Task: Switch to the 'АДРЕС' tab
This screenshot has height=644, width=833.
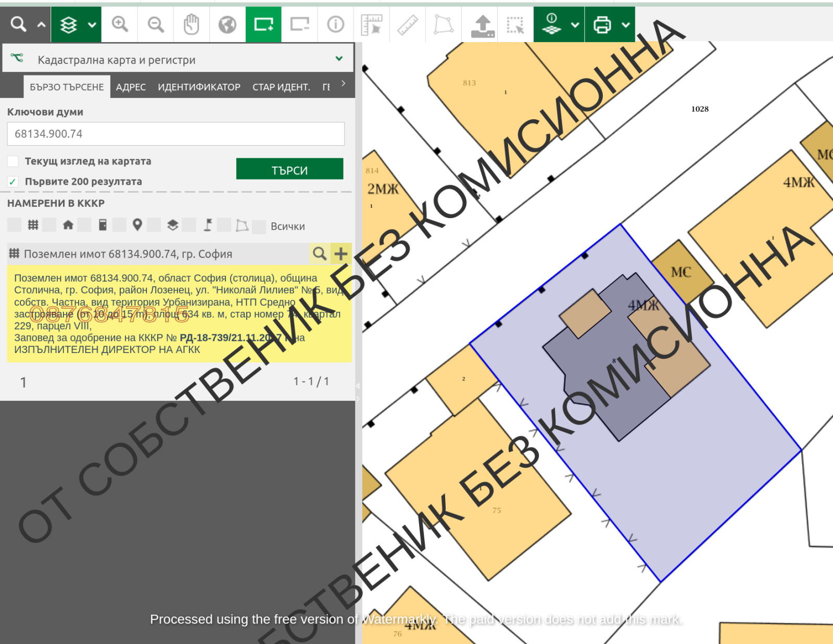Action: [x=131, y=87]
